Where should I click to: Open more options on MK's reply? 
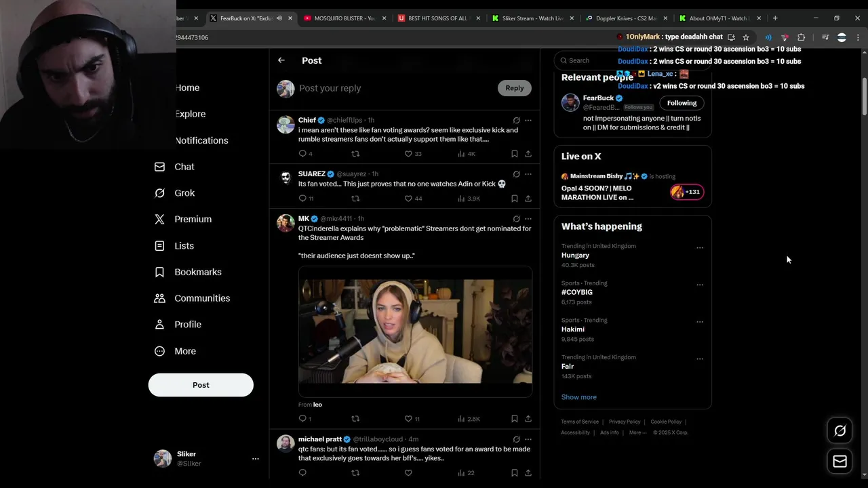pos(528,219)
